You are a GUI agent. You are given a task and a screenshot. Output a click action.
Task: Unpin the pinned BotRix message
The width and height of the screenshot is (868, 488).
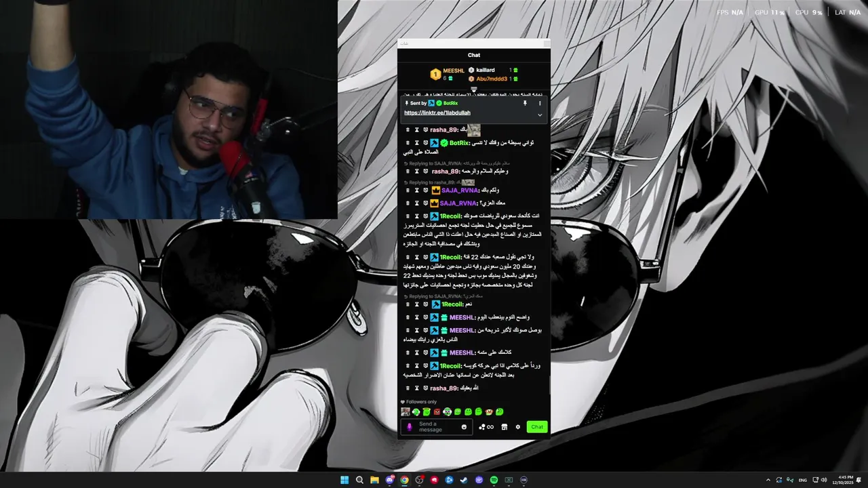(x=524, y=103)
